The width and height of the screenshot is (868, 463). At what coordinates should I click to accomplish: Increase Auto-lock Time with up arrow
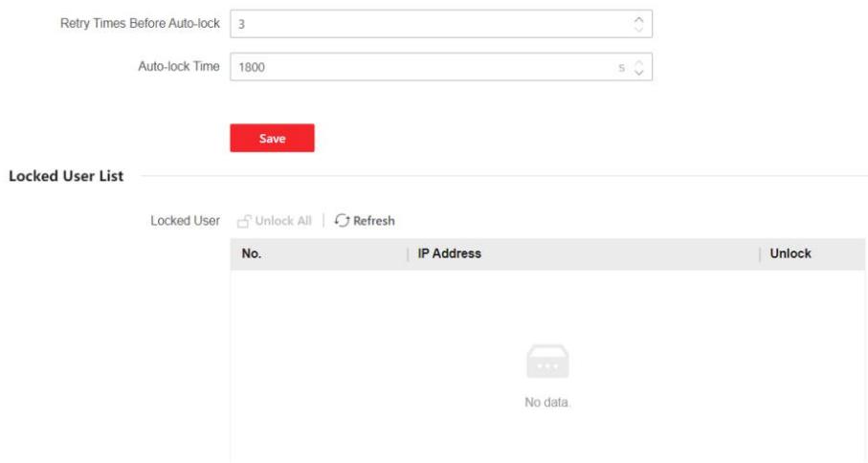tap(638, 62)
